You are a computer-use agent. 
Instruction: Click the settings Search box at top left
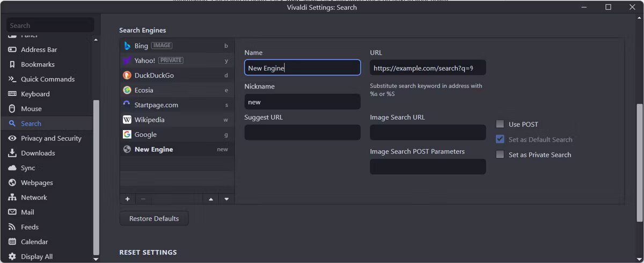pos(50,25)
